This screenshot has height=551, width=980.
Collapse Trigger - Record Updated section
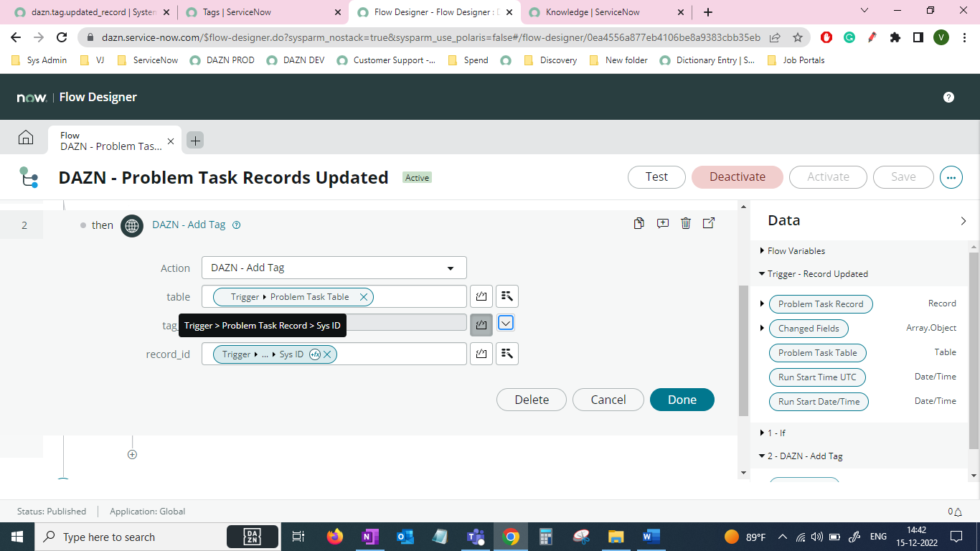762,274
